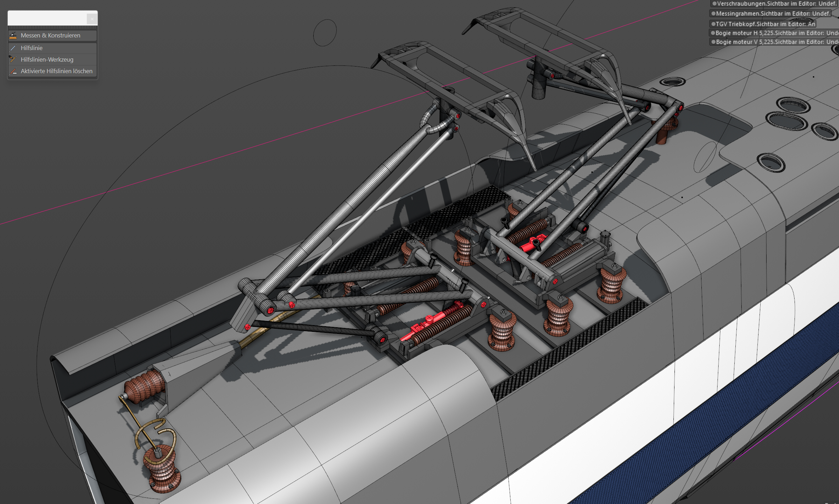839x504 pixels.
Task: Choose the Hilfslinie text entry
Action: tap(32, 48)
